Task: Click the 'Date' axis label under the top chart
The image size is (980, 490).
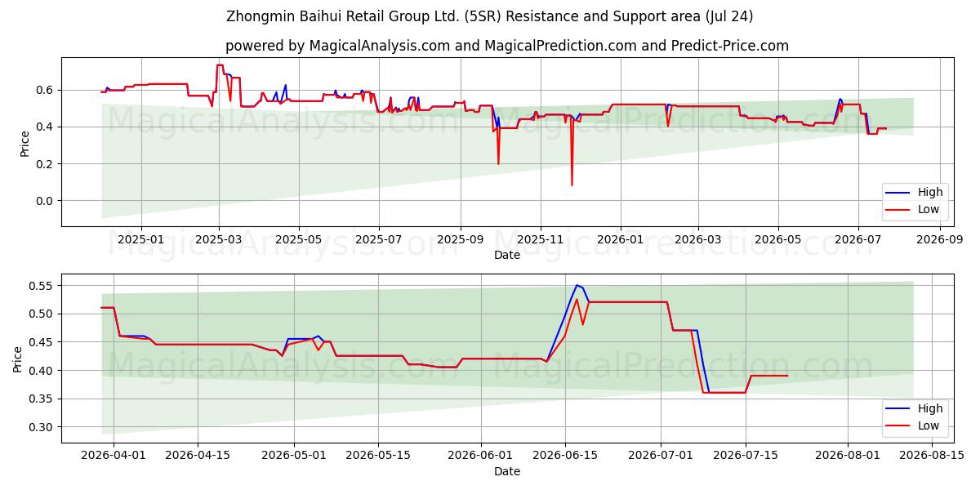Action: [507, 255]
